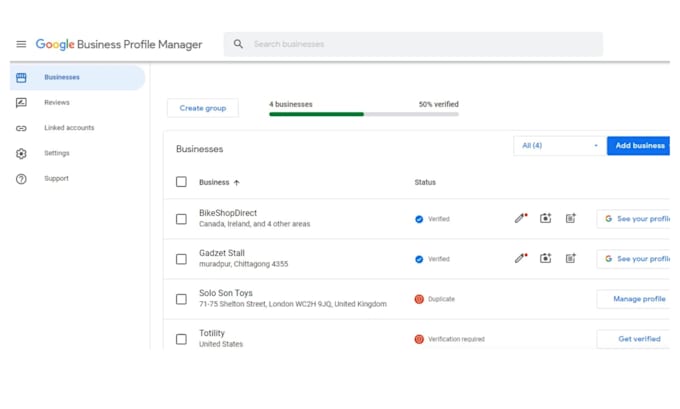The height and width of the screenshot is (409, 680).
Task: Click the verified businesses progress bar
Action: (x=364, y=115)
